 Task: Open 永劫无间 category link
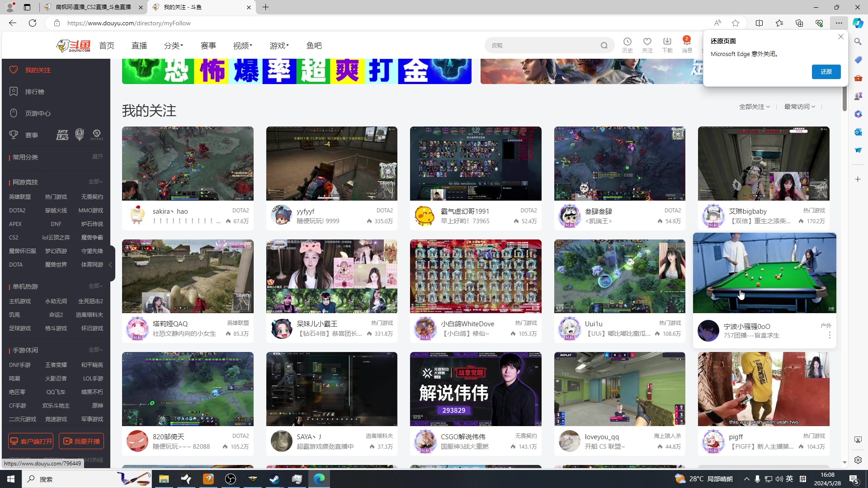[56, 301]
